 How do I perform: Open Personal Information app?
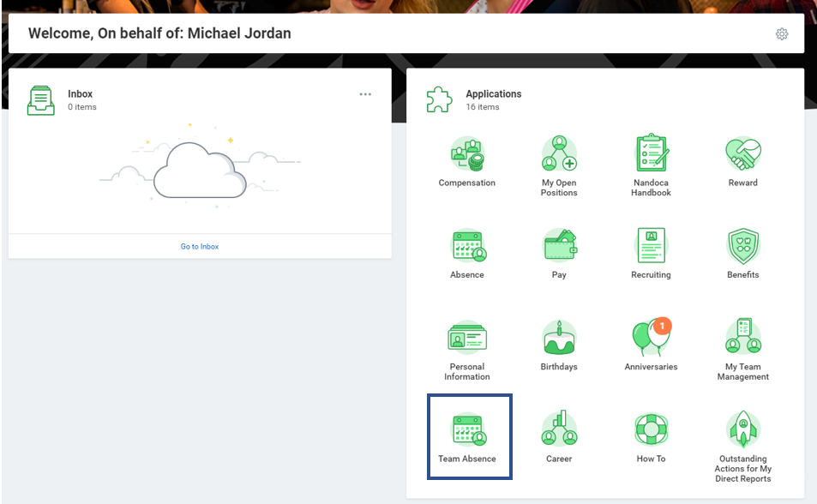click(x=467, y=338)
